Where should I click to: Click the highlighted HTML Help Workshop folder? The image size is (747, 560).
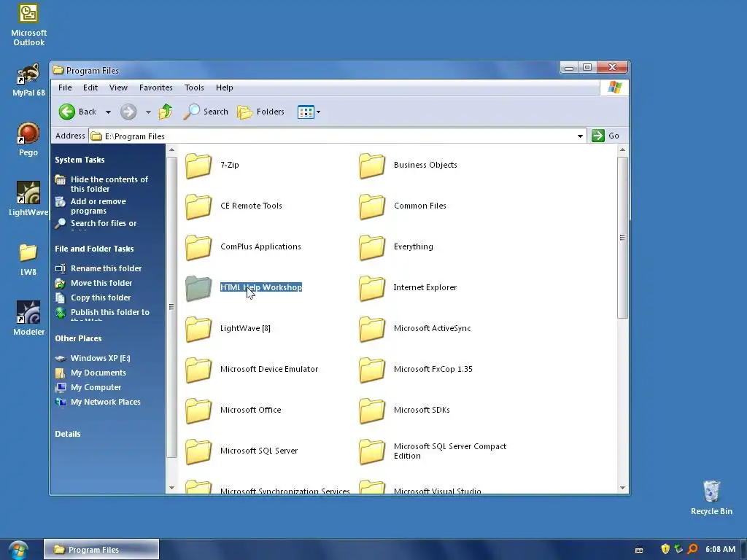point(244,287)
